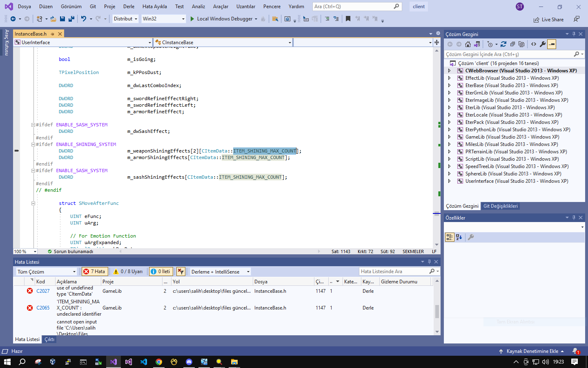The image size is (588, 368).
Task: Open Properties wrench in Çözüm Gezgini toolbar
Action: coord(543,44)
